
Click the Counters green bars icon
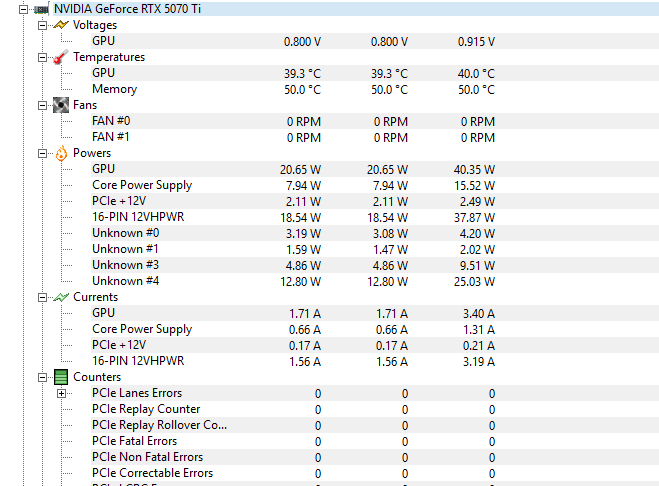tap(61, 377)
